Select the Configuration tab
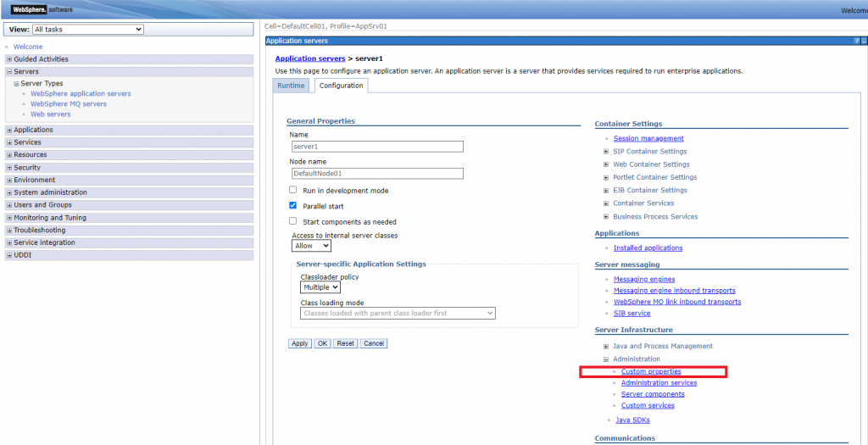 click(x=341, y=86)
